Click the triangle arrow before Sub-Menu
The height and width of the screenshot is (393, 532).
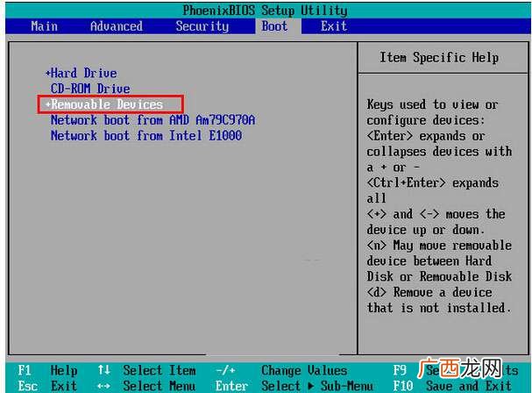(x=310, y=386)
